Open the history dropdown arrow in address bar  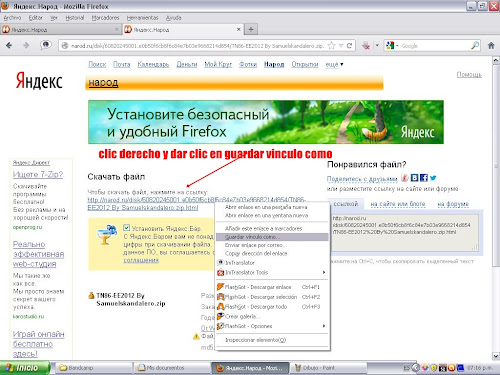click(x=341, y=46)
